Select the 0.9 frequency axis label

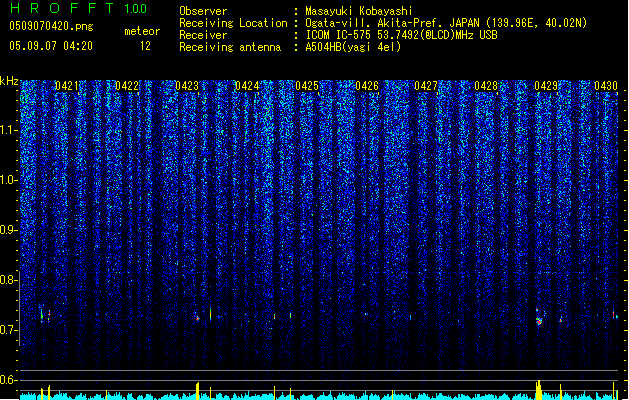pyautogui.click(x=9, y=230)
